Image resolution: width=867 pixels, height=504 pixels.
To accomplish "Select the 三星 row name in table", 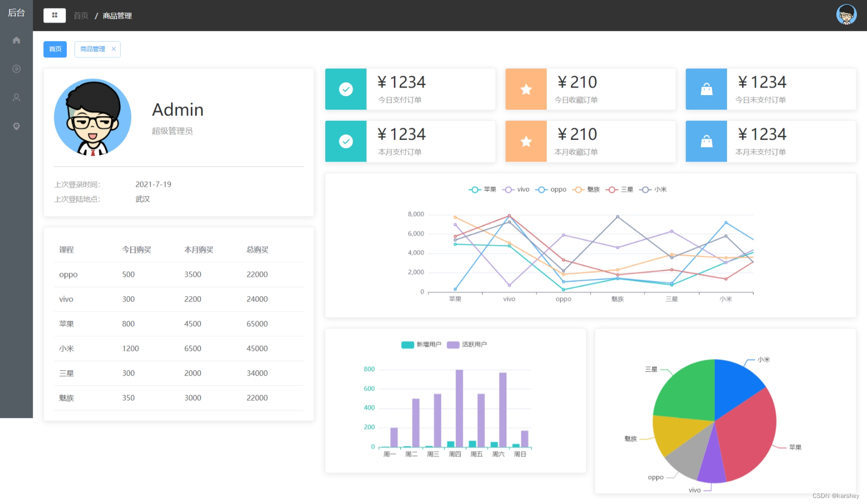I will (x=66, y=373).
